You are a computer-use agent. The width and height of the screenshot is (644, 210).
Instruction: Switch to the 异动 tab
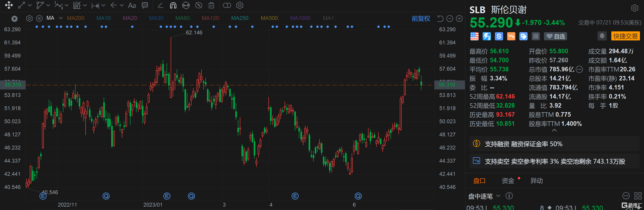pyautogui.click(x=536, y=181)
